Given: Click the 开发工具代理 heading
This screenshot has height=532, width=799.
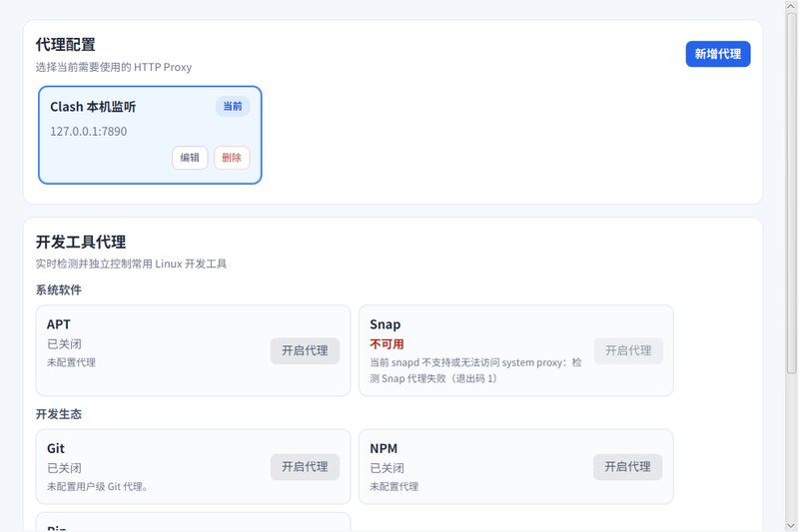Looking at the screenshot, I should pyautogui.click(x=81, y=242).
